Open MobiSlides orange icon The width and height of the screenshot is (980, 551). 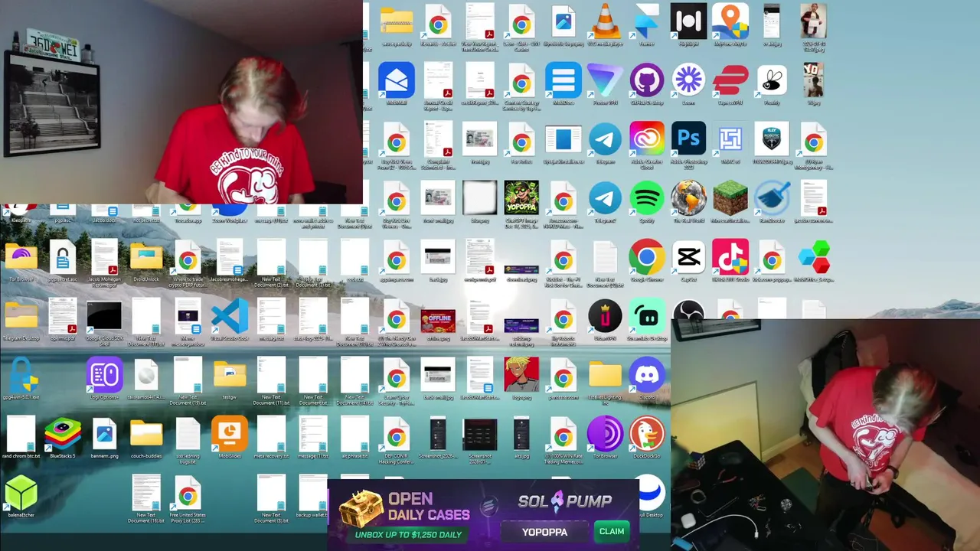230,435
